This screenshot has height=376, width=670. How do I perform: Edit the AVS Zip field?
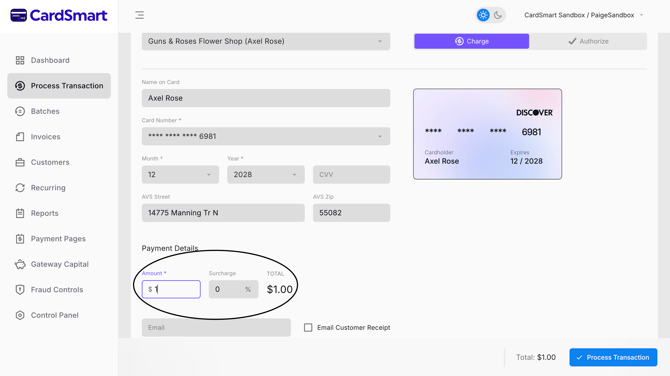point(351,213)
